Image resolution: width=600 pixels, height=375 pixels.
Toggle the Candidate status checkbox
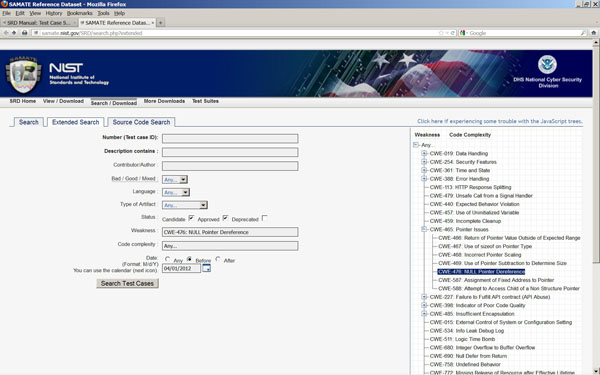(191, 218)
